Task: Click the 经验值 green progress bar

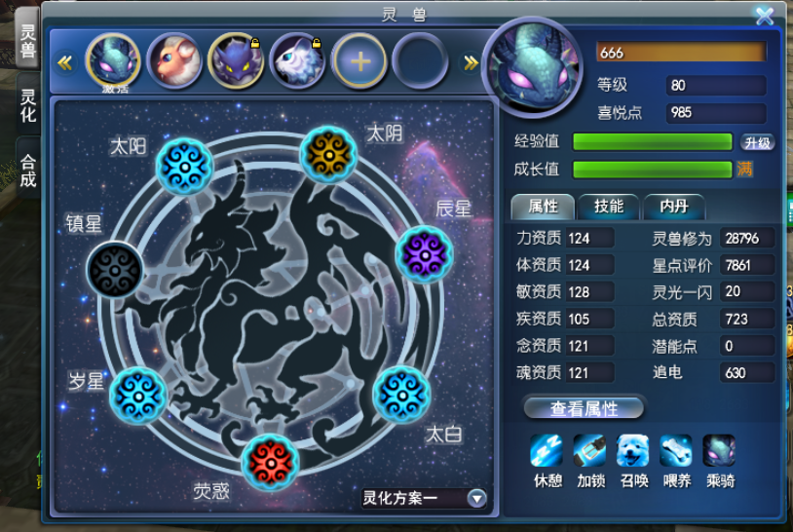Action: 653,142
